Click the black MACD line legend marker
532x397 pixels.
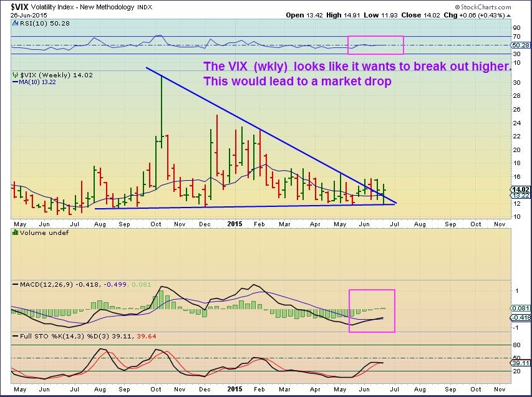tap(15, 284)
